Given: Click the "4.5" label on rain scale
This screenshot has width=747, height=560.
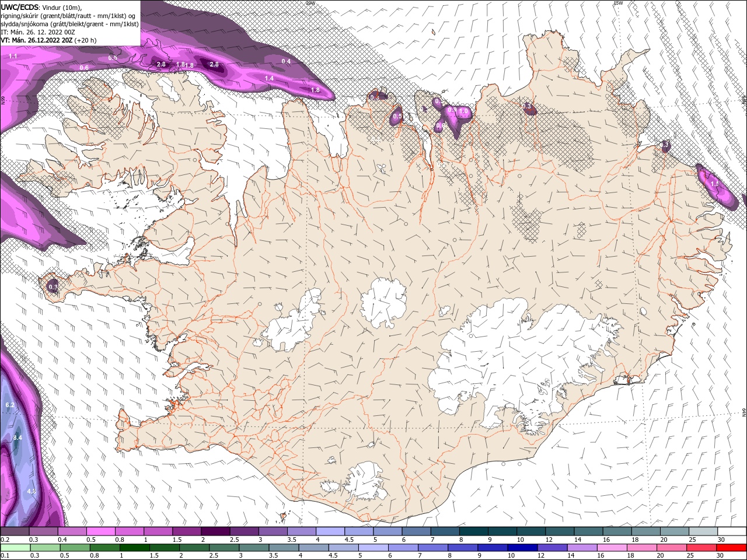Looking at the screenshot, I should pyautogui.click(x=333, y=556).
